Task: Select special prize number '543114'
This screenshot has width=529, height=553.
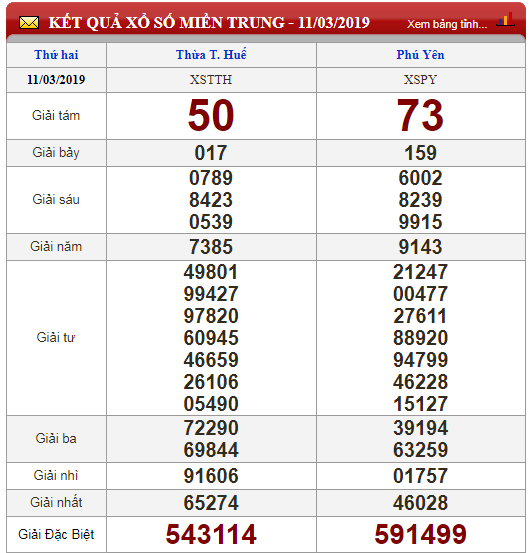Action: pyautogui.click(x=211, y=534)
